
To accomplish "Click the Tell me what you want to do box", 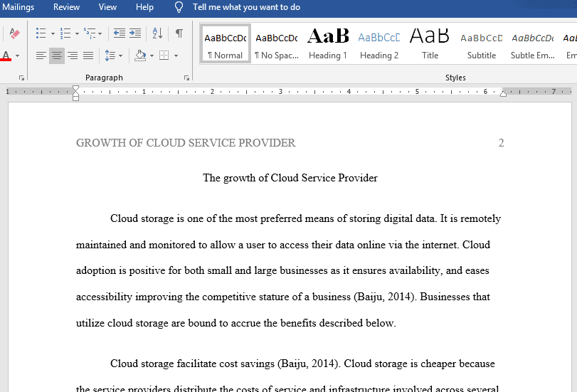I will 247,7.
